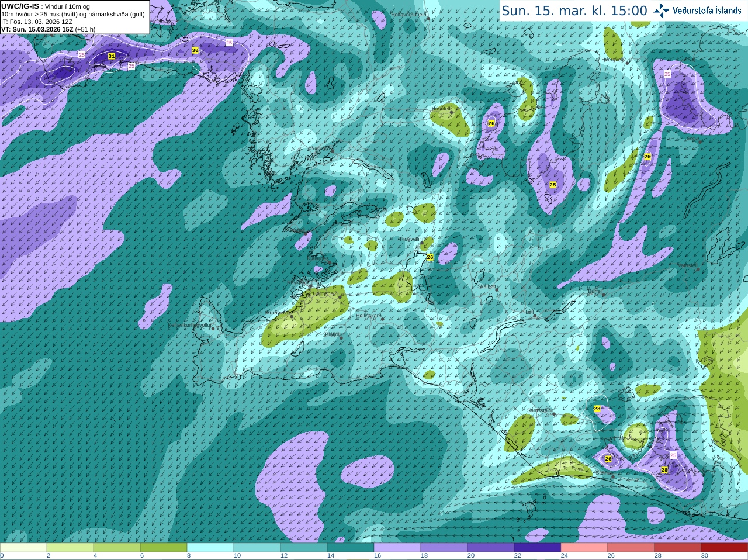748x560 pixels.
Task: Click the '16' value on the color scale
Action: coord(378,556)
